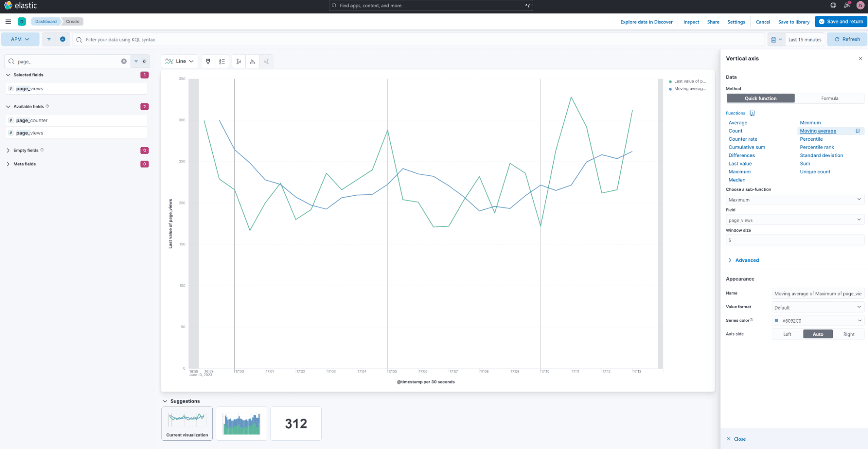868x449 pixels.
Task: Select the stacked bar chart suggestion
Action: click(x=241, y=423)
